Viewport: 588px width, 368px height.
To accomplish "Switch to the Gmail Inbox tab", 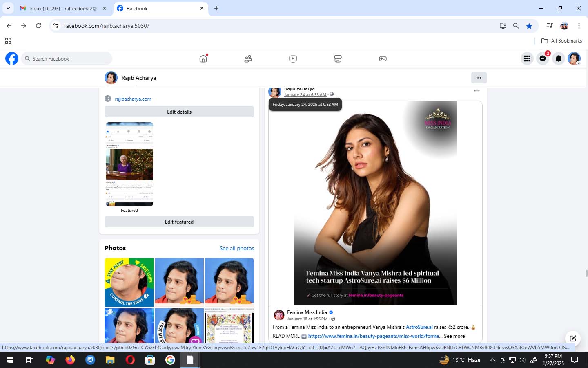I will (x=63, y=8).
